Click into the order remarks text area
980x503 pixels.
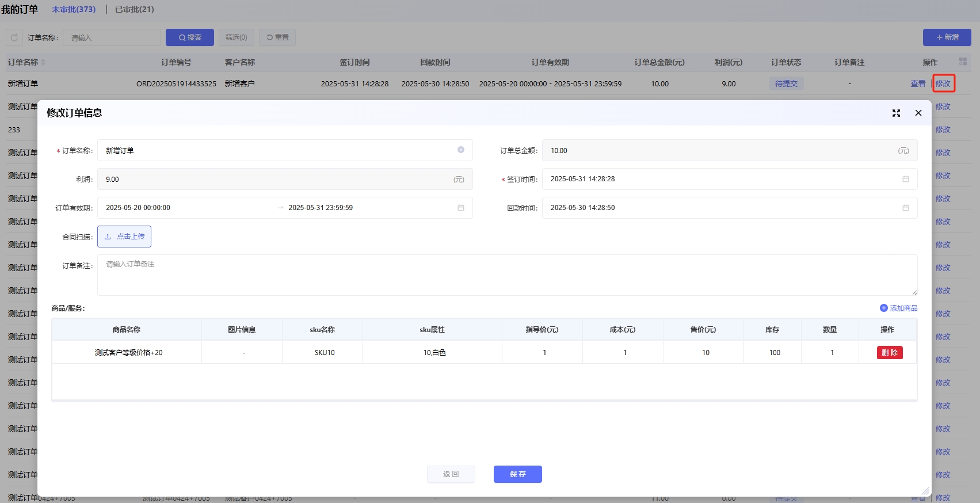(506, 275)
